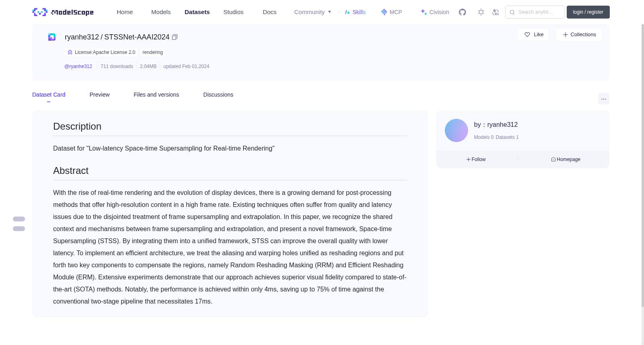The image size is (644, 345).
Task: Switch language with the translate icon
Action: (x=495, y=12)
